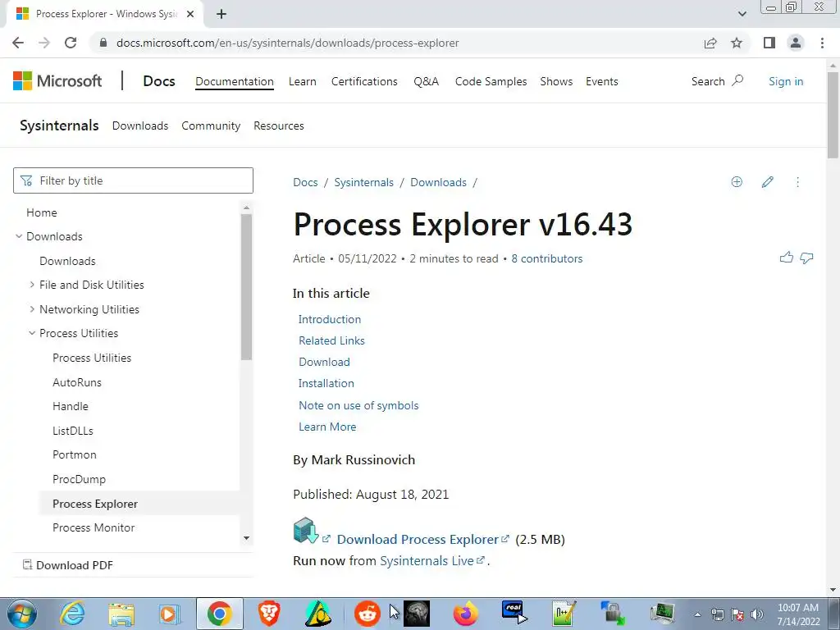The height and width of the screenshot is (630, 840).
Task: Open the Sysinternals heading link
Action: point(59,126)
